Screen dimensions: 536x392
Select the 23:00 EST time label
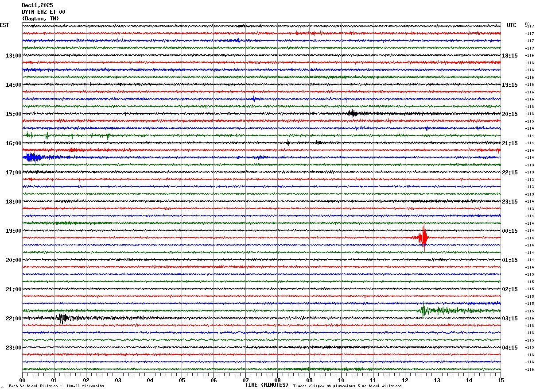(13, 348)
